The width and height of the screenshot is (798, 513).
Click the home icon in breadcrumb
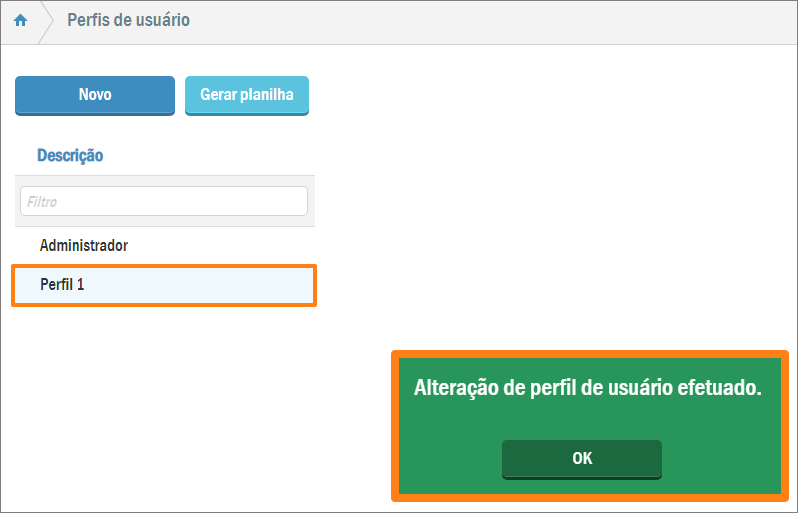[20, 21]
